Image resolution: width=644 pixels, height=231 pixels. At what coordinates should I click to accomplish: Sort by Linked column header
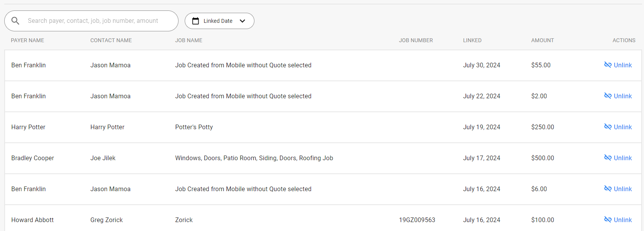(x=472, y=40)
